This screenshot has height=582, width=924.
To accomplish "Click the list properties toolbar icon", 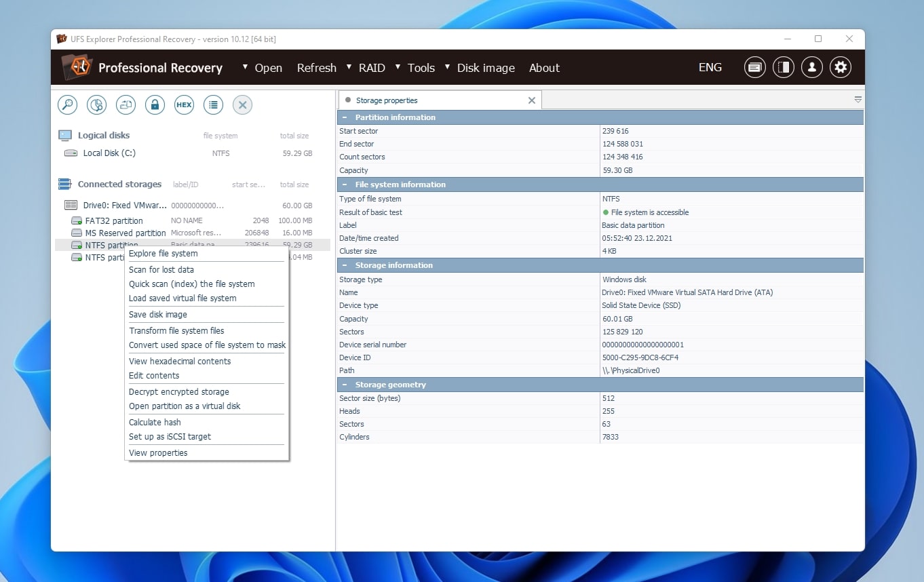I will point(213,104).
